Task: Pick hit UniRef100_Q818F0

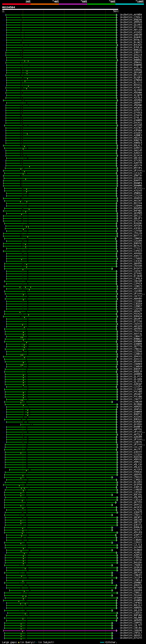Action: pyautogui.click(x=131, y=319)
